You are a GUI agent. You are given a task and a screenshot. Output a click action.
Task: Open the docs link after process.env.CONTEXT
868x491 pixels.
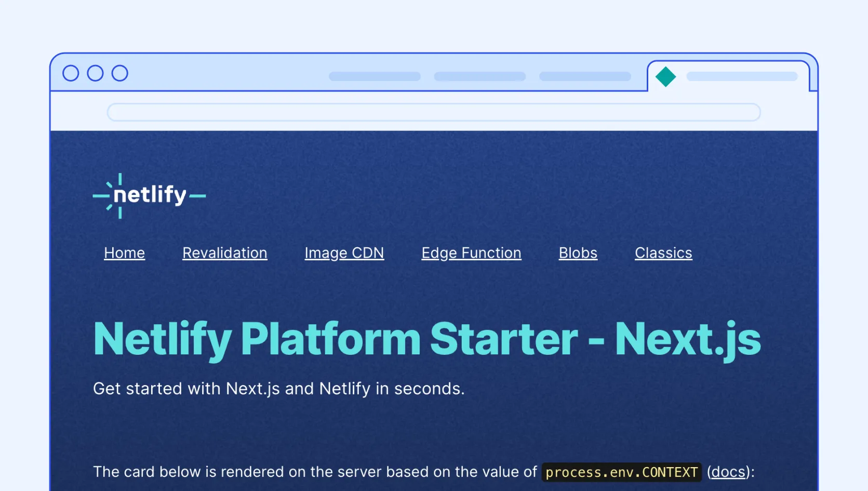click(728, 472)
